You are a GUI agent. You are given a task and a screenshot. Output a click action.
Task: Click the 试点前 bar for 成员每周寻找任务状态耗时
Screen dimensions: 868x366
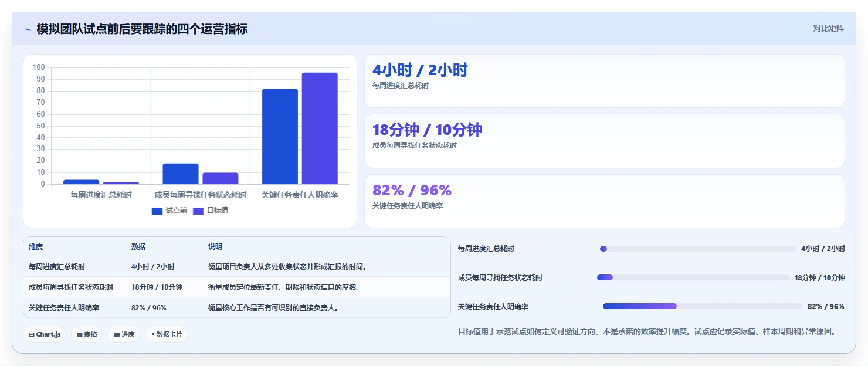(181, 174)
